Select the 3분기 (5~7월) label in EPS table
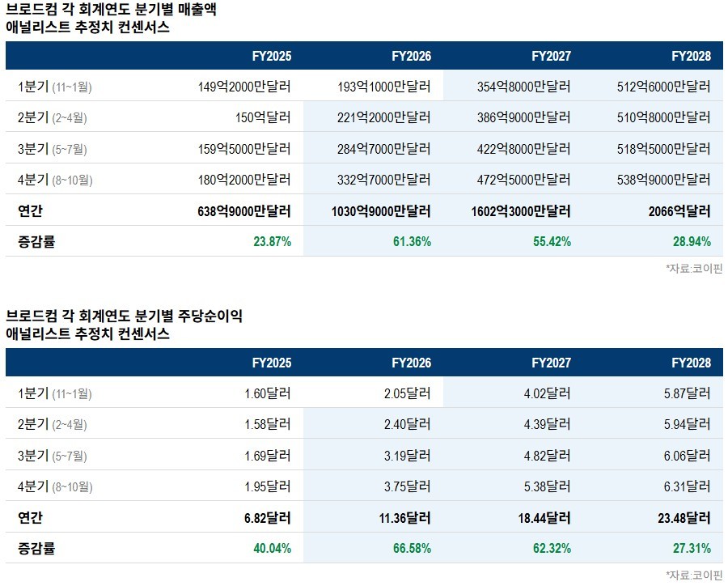This screenshot has height=586, width=728. (x=53, y=456)
